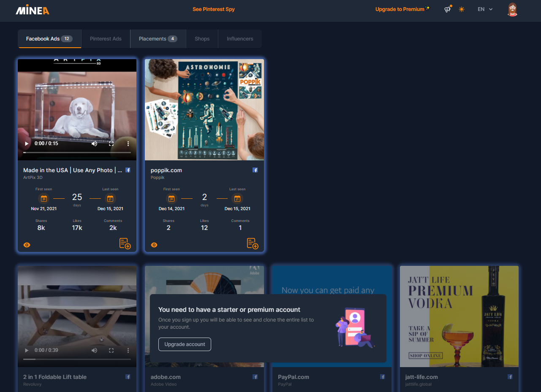Mute the ArtPix 3D video

pos(94,143)
